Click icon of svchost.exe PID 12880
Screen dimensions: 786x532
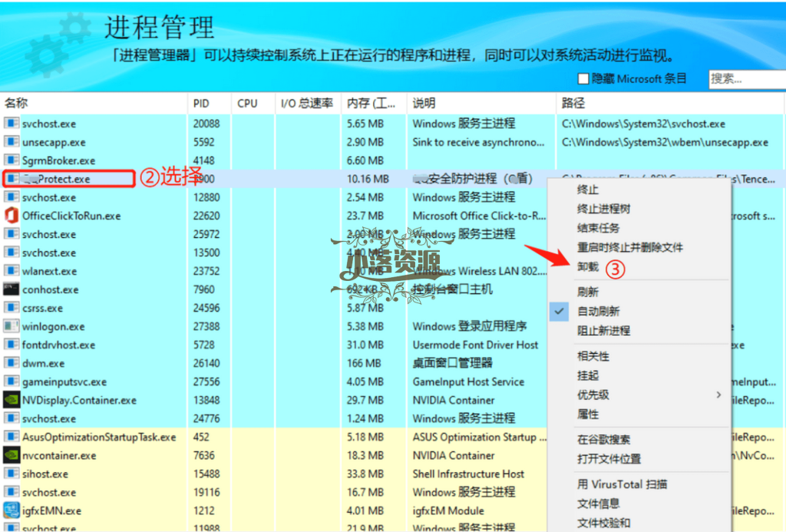11,197
